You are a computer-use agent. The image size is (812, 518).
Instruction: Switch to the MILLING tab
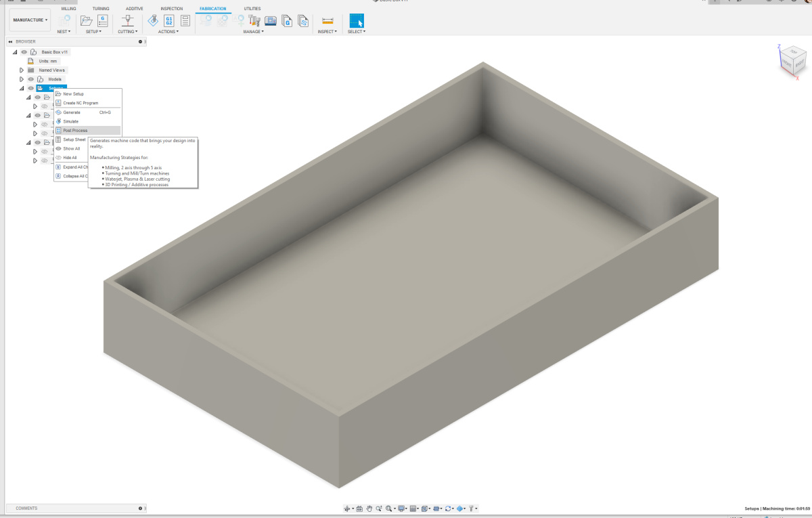[68, 9]
